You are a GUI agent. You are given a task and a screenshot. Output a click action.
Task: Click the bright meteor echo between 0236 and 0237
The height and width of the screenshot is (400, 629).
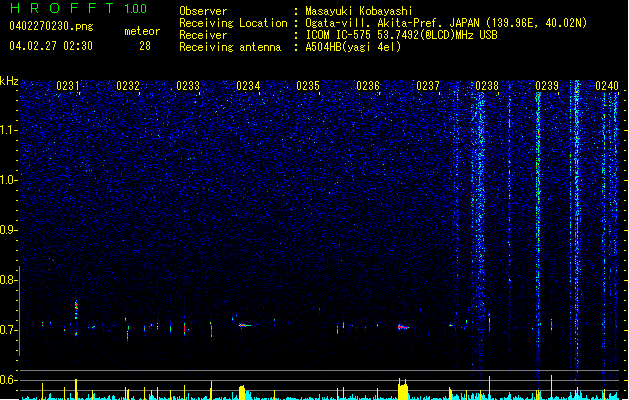(403, 327)
